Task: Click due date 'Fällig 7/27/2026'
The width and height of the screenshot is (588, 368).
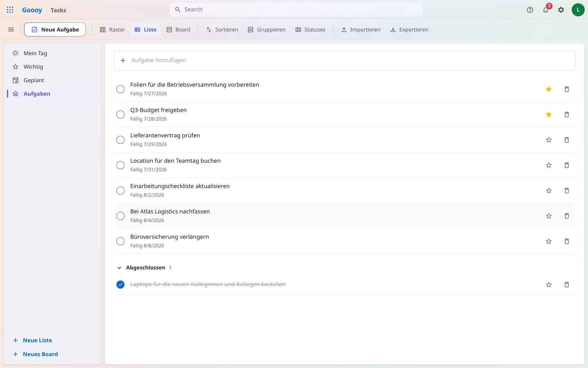Action: coord(149,94)
